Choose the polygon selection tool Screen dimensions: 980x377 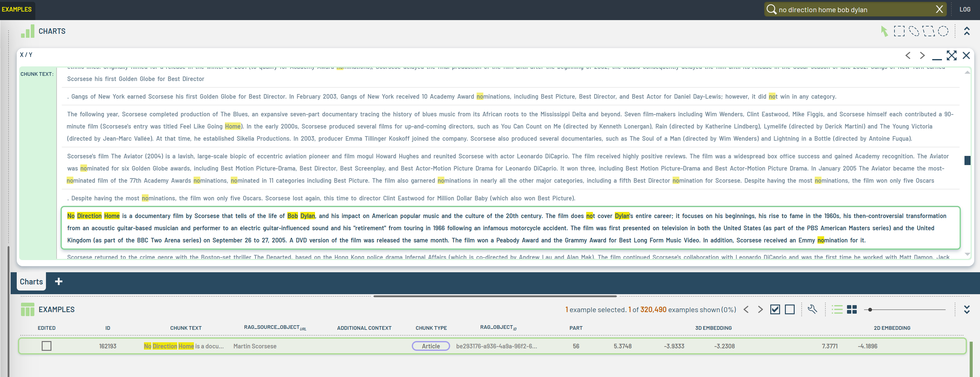[x=929, y=31]
